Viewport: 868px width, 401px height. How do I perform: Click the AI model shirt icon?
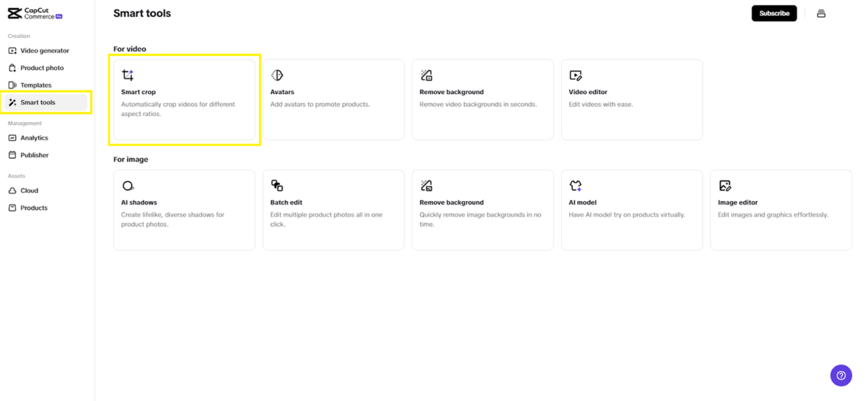[576, 186]
